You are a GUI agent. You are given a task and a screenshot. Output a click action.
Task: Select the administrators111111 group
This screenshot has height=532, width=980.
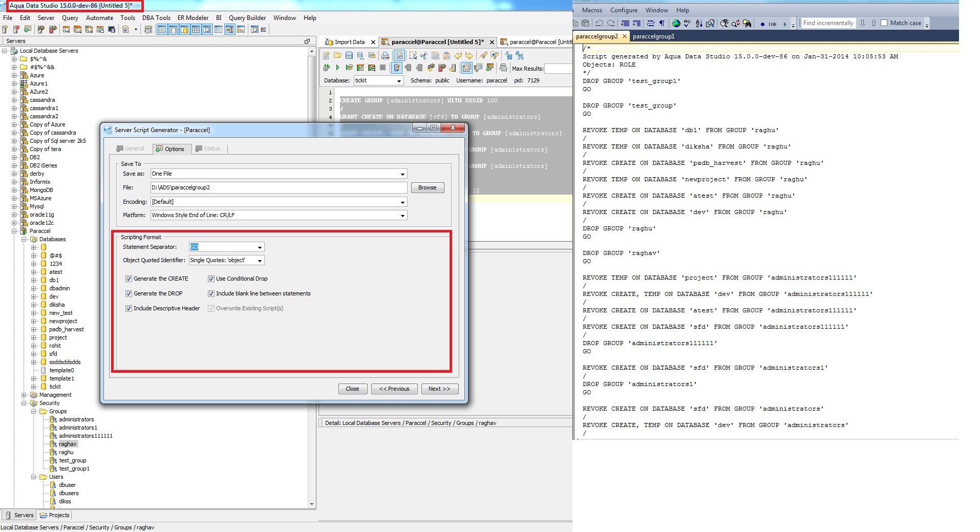click(x=86, y=436)
